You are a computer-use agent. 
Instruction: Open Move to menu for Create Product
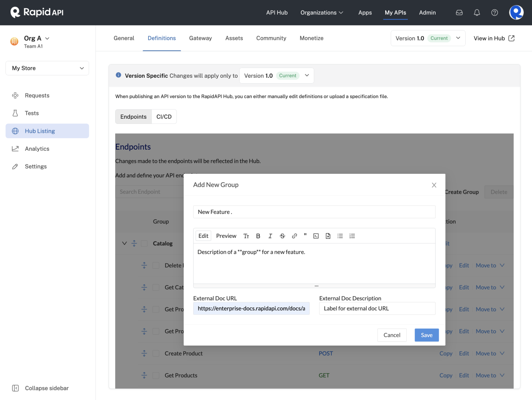[490, 353]
